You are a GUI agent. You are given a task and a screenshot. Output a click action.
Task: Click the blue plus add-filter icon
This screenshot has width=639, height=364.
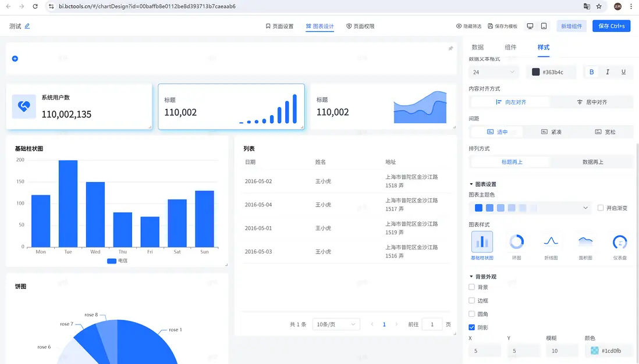click(15, 59)
